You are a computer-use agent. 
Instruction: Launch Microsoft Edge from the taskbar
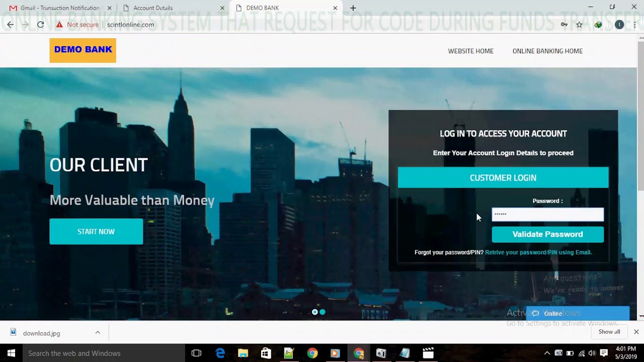(220, 353)
